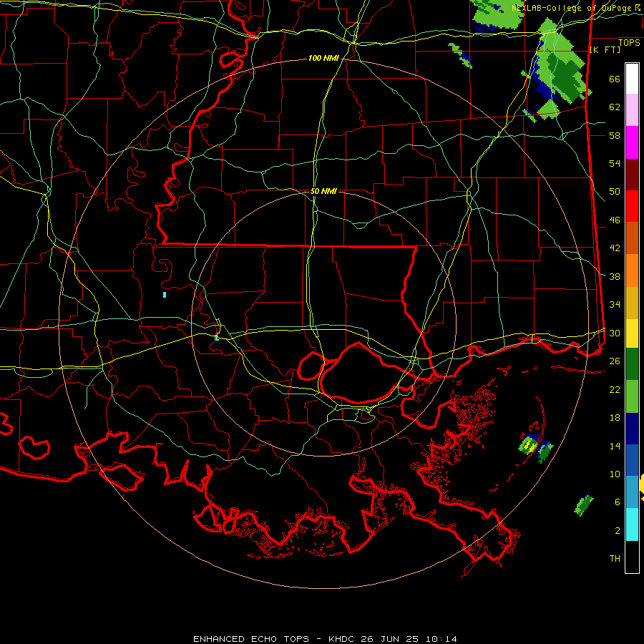Image resolution: width=644 pixels, height=644 pixels.
Task: Click the 30 legend value
Action: 615,333
